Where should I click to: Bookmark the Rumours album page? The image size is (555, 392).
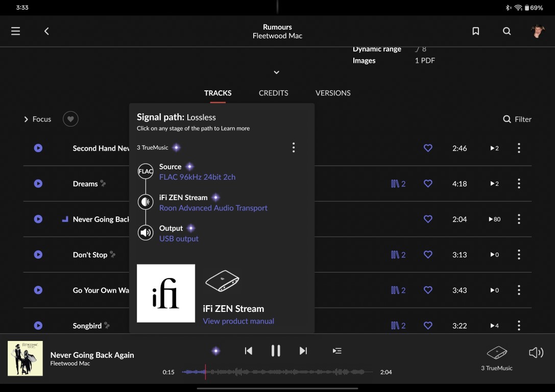coord(476,31)
